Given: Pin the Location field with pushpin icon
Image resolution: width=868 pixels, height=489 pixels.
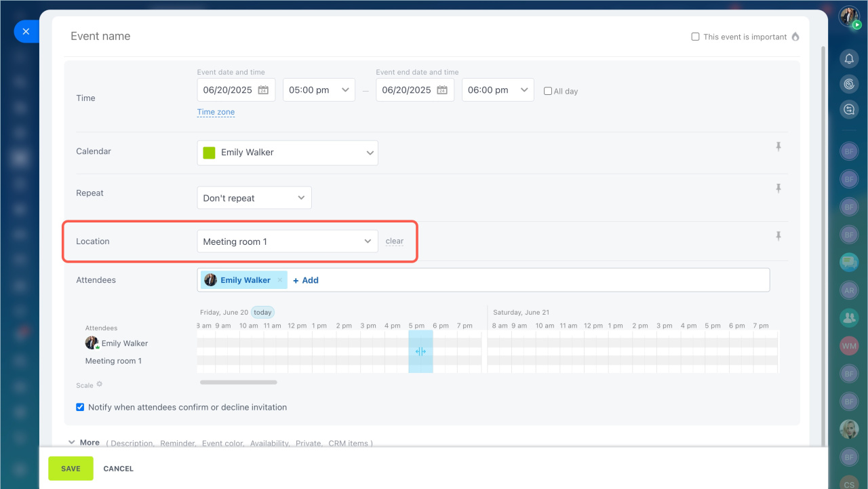Looking at the screenshot, I should 778,236.
